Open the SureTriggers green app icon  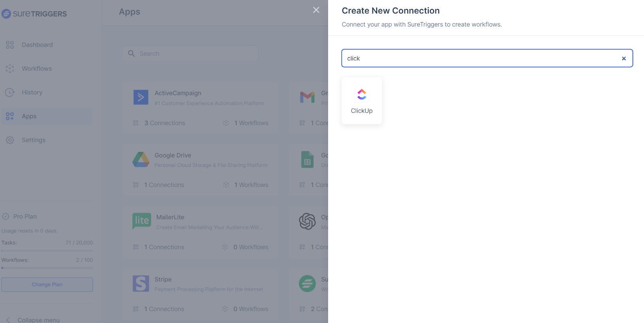coord(308,284)
